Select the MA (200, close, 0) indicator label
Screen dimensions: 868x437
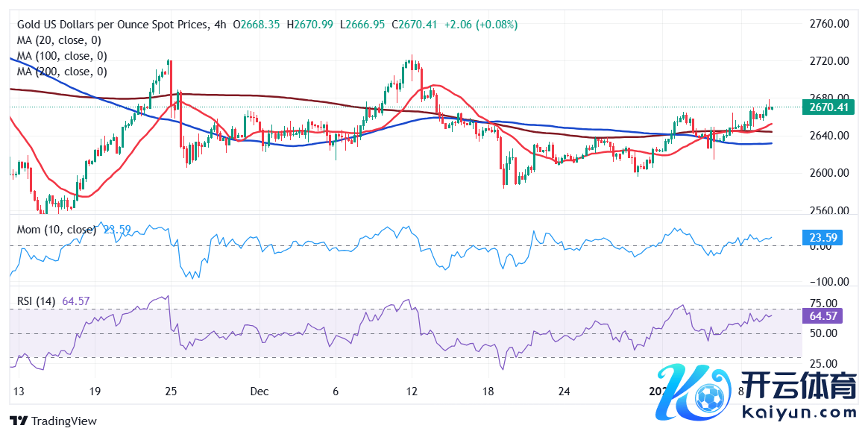pos(62,72)
